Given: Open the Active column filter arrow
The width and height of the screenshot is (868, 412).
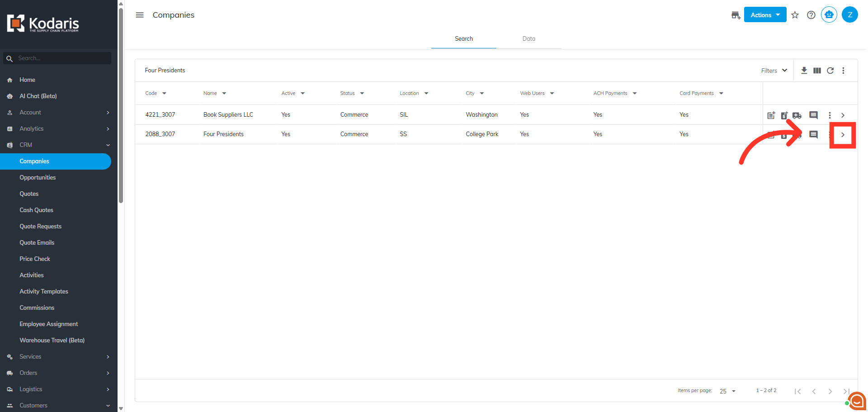Looking at the screenshot, I should click(x=303, y=94).
